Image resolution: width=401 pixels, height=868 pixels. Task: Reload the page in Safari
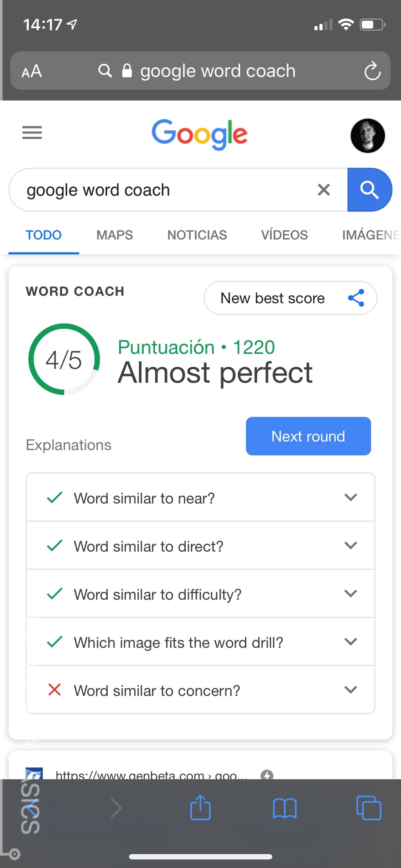click(x=372, y=71)
